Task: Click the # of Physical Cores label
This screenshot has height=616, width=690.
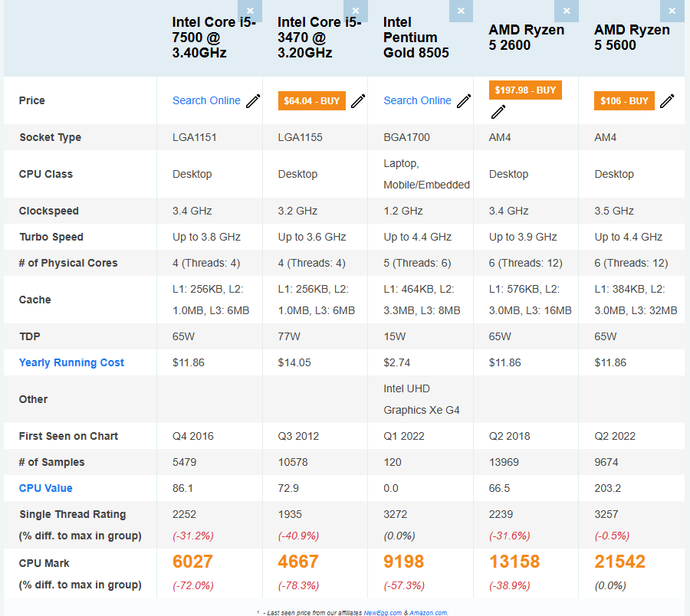Action: tap(68, 263)
